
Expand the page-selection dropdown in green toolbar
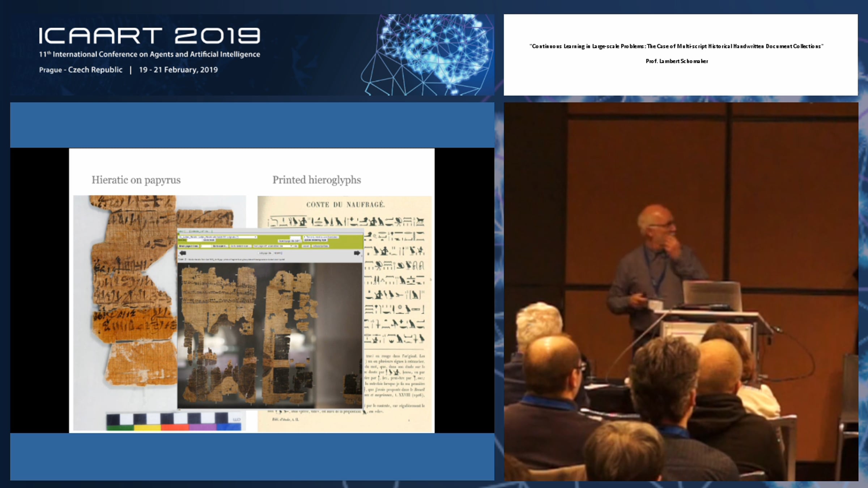tap(273, 246)
